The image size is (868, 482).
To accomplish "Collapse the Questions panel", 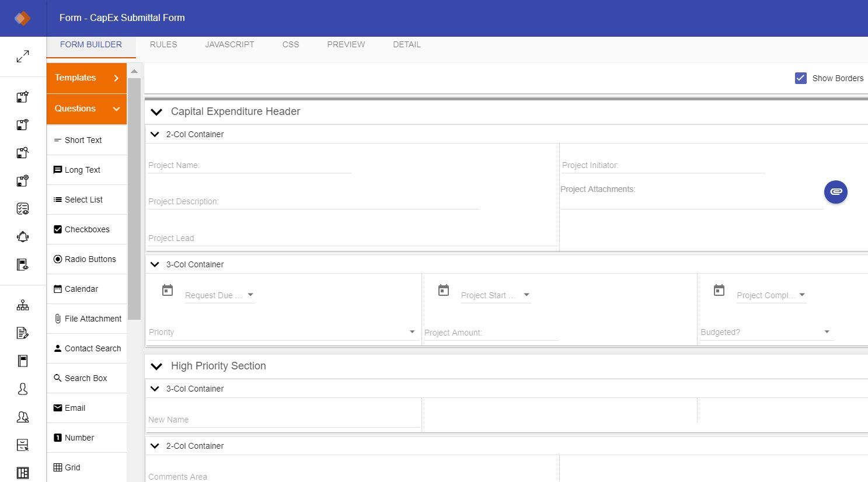I will point(86,109).
